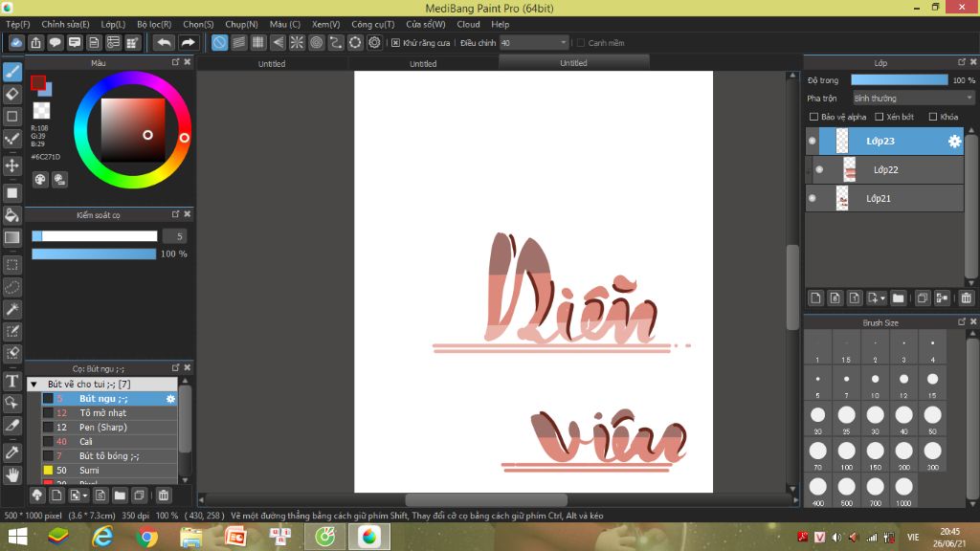Hide the Lớp23 layer
The image size is (980, 551).
click(812, 142)
